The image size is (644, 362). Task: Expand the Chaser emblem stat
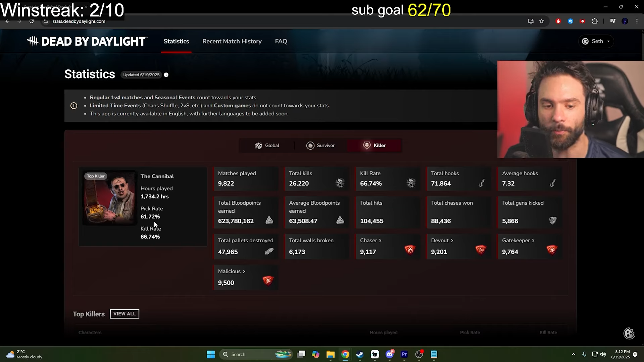click(x=371, y=241)
